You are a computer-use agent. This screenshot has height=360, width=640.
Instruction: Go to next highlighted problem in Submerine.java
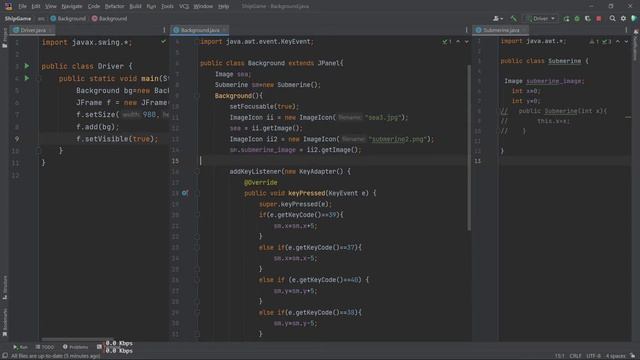pos(626,42)
